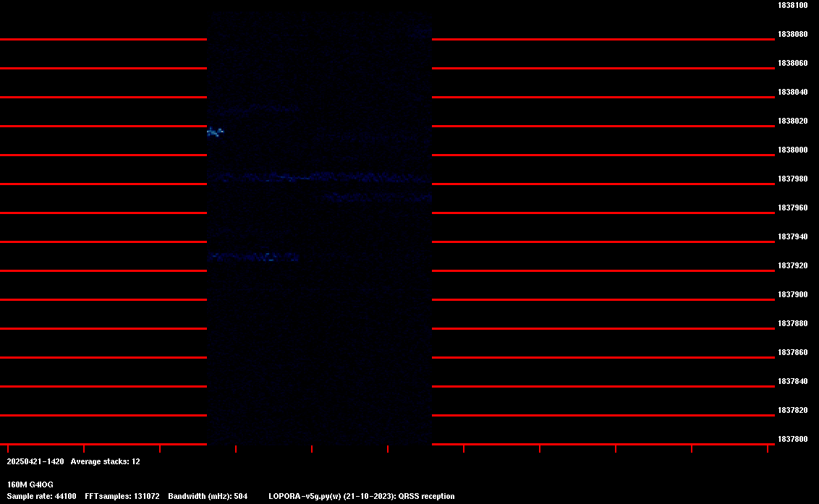Select the 1837960 frequency label
The image size is (819, 504).
tap(792, 208)
